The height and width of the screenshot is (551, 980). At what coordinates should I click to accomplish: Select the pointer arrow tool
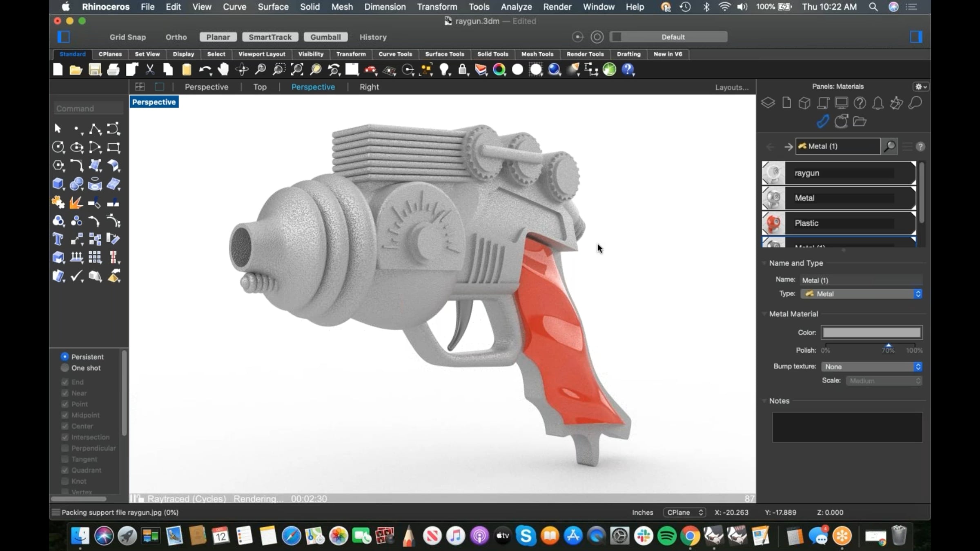pyautogui.click(x=58, y=129)
